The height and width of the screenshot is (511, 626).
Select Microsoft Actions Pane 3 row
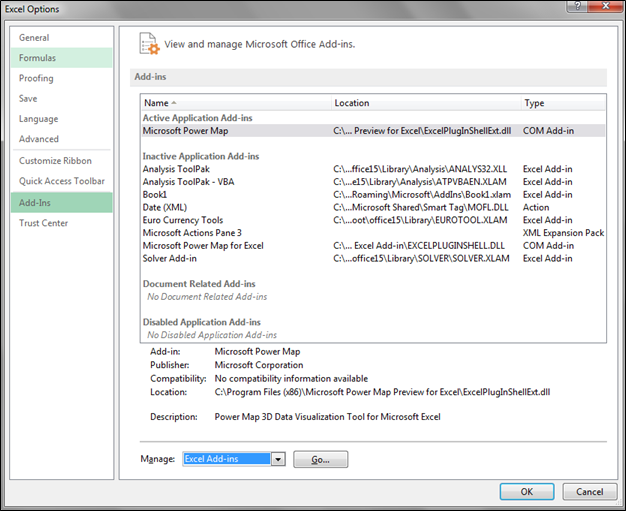point(373,233)
